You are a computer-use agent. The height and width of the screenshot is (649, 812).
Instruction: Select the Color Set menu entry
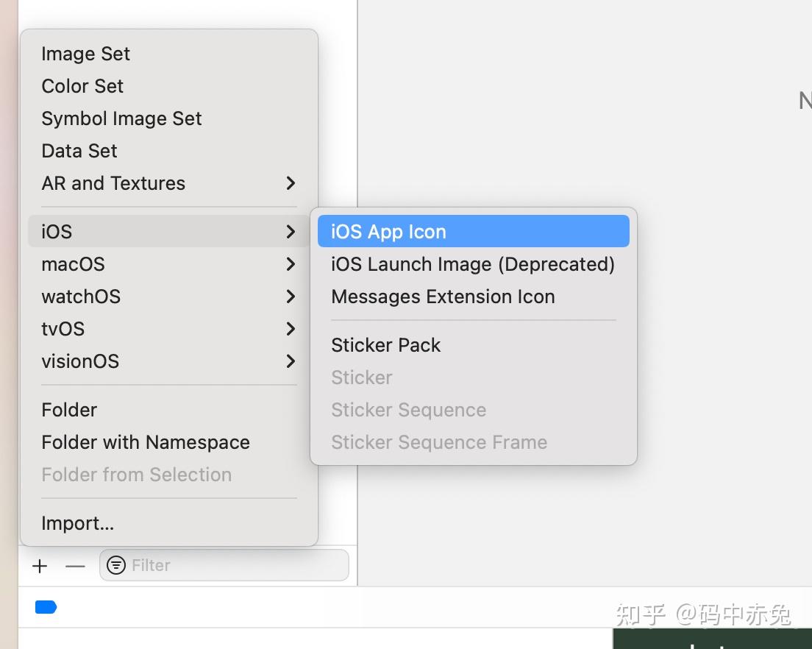point(169,86)
